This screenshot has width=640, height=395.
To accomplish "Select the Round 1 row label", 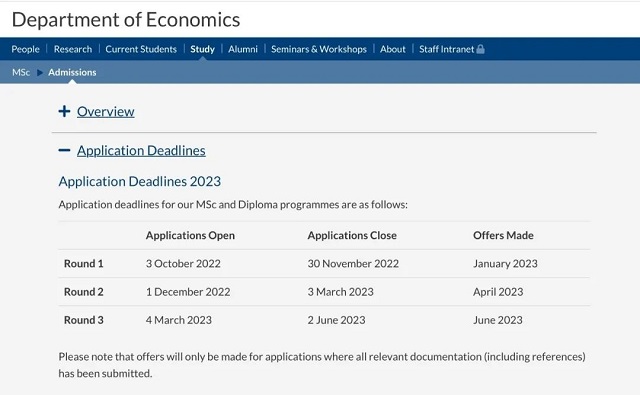I will [x=84, y=264].
